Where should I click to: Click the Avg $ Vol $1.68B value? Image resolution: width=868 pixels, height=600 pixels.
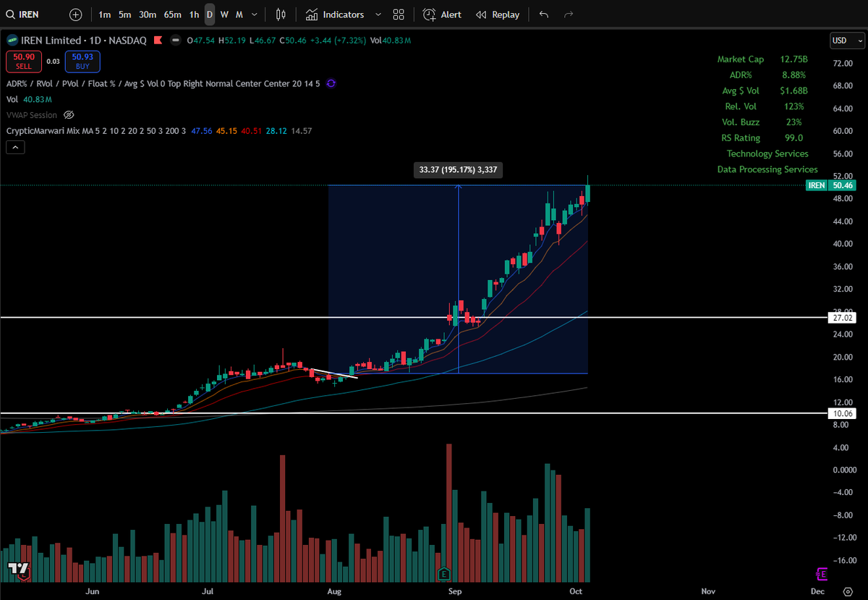pos(793,90)
